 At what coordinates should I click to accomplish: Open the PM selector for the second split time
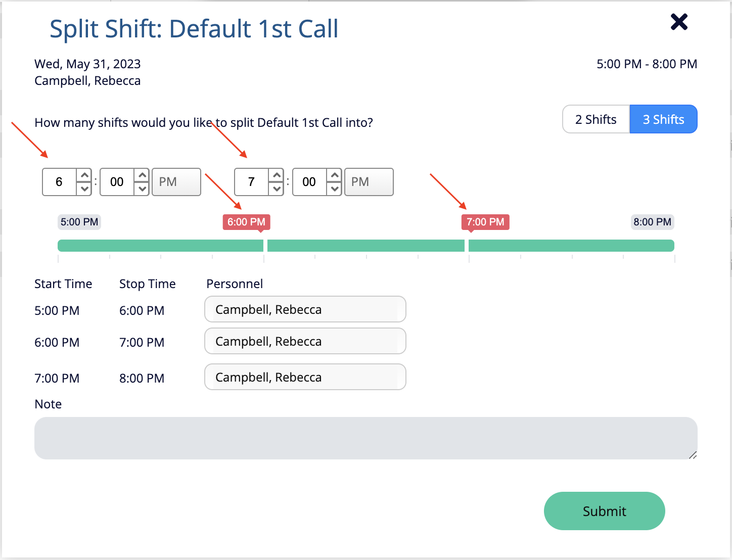(x=369, y=182)
